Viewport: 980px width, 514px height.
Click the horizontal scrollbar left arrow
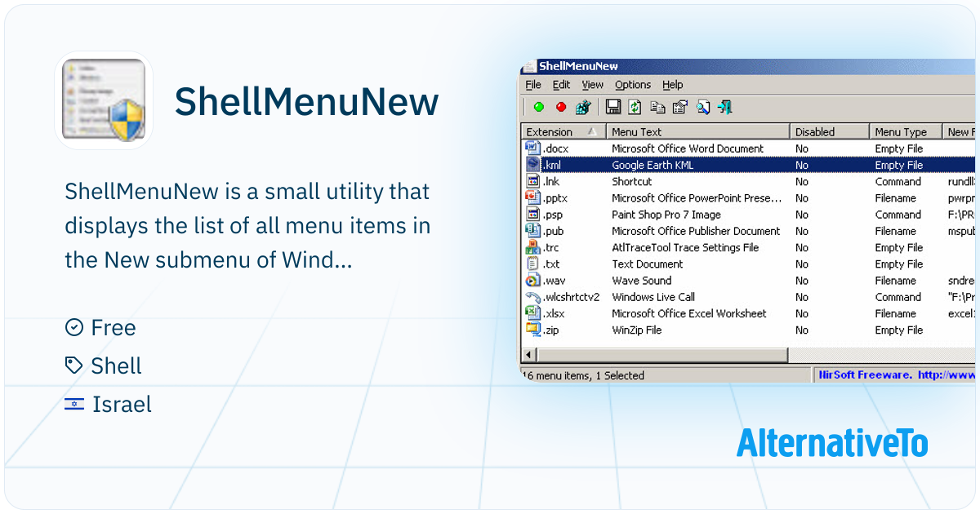click(528, 355)
